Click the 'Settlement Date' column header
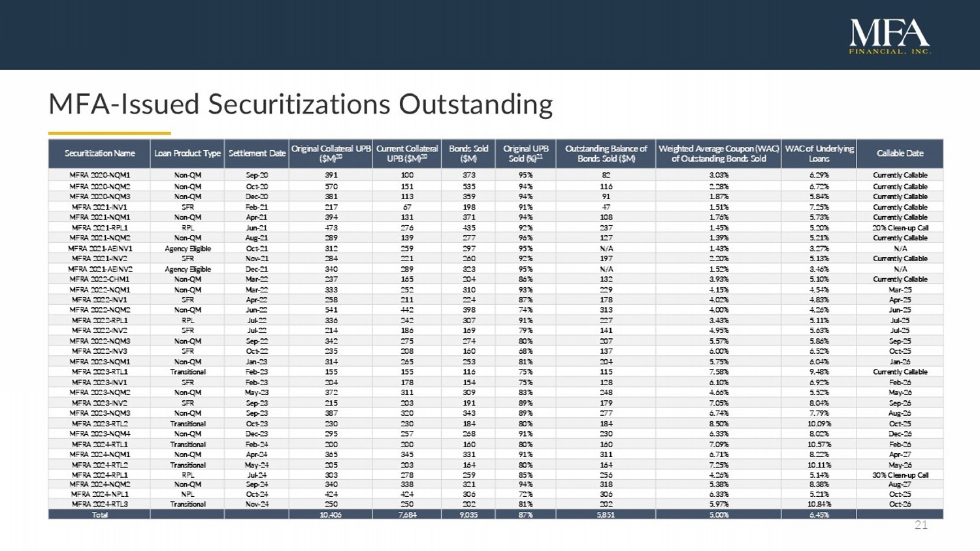The width and height of the screenshot is (980, 551). [257, 153]
